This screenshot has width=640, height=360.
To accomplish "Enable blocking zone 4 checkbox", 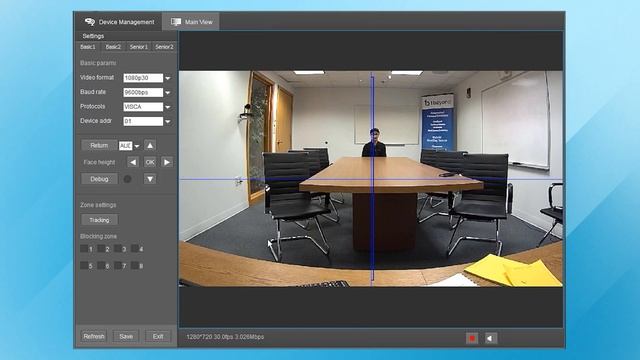I will 135,249.
